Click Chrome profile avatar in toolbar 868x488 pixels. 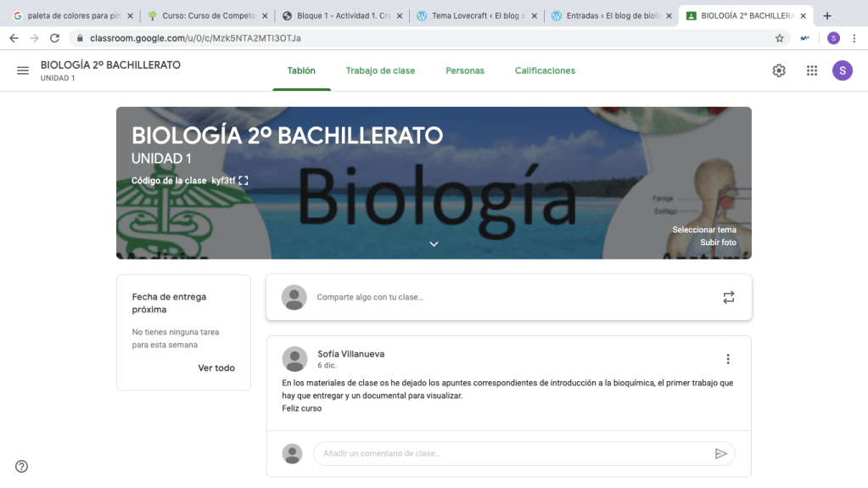pyautogui.click(x=833, y=38)
